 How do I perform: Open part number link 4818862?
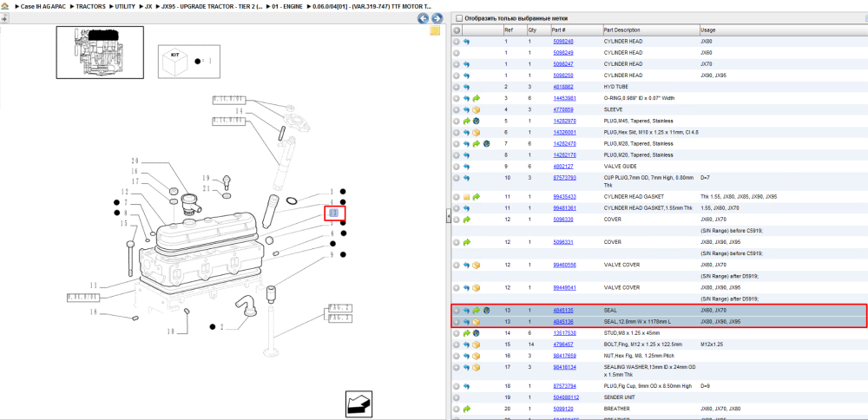pyautogui.click(x=563, y=87)
